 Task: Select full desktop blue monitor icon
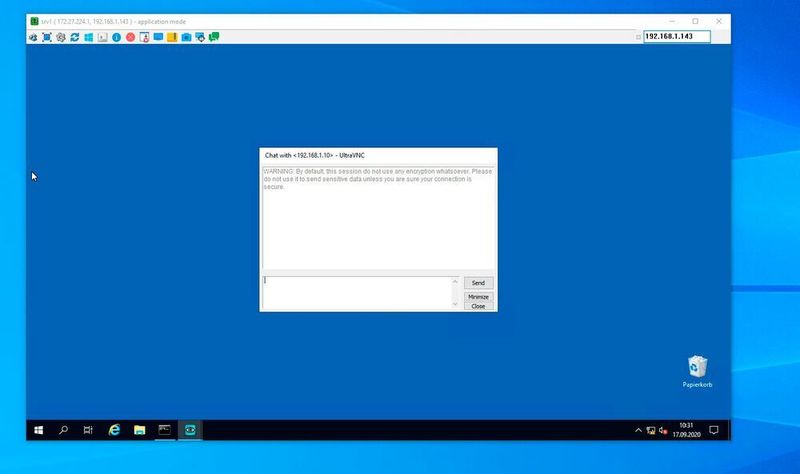coord(158,37)
